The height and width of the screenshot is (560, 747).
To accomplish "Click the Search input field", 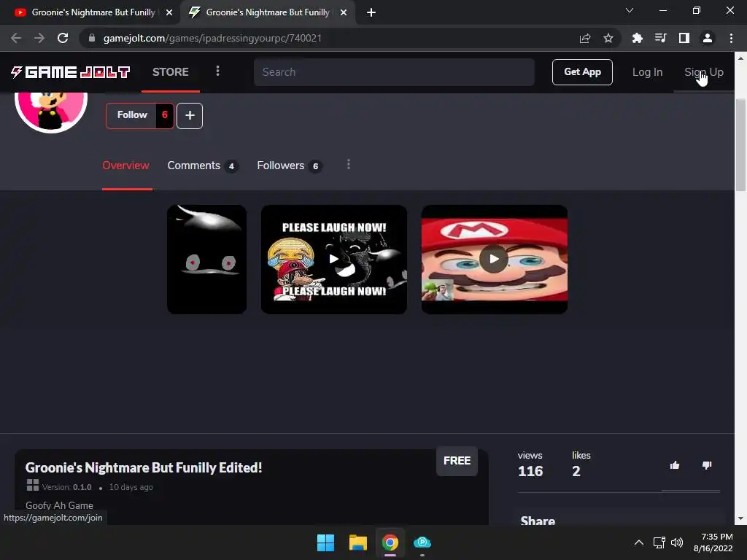I will coord(394,72).
